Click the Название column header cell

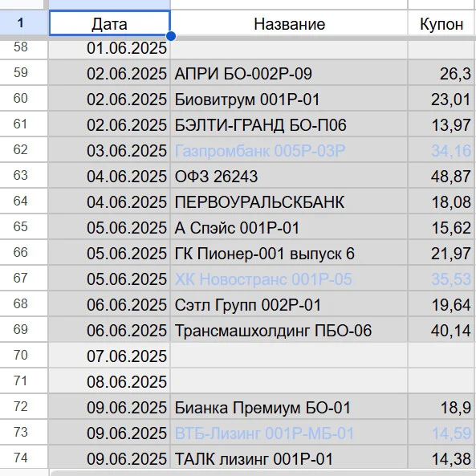[289, 23]
